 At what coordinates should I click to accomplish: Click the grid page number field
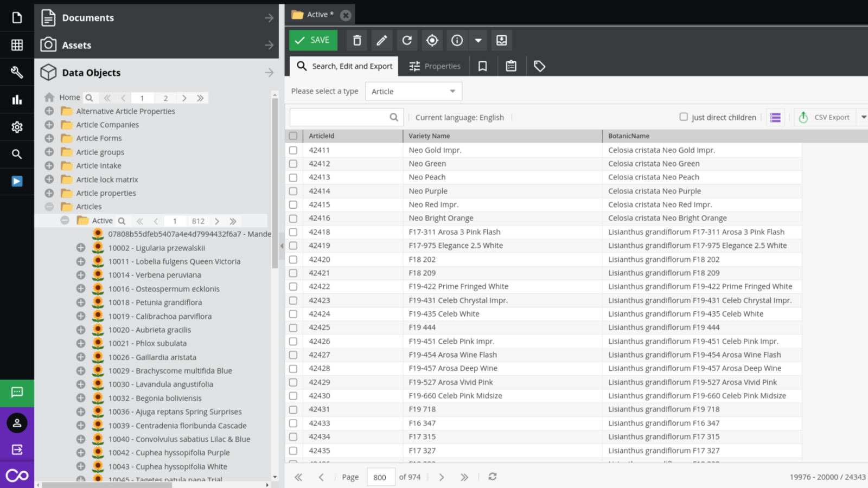point(380,477)
